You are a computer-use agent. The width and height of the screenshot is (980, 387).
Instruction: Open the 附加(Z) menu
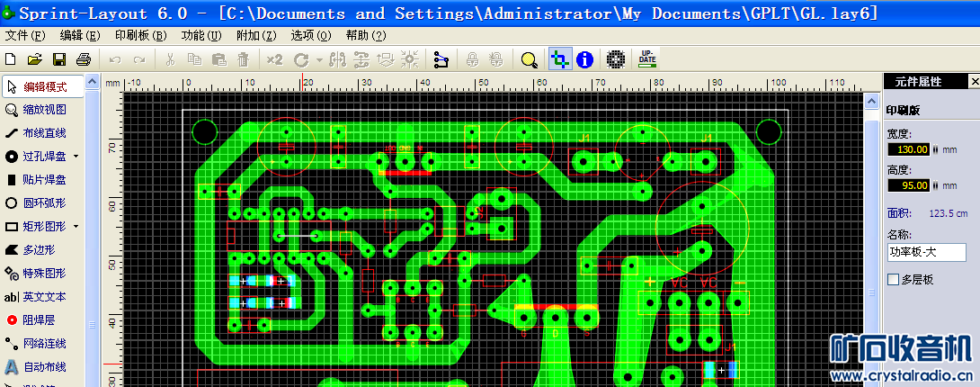point(256,36)
